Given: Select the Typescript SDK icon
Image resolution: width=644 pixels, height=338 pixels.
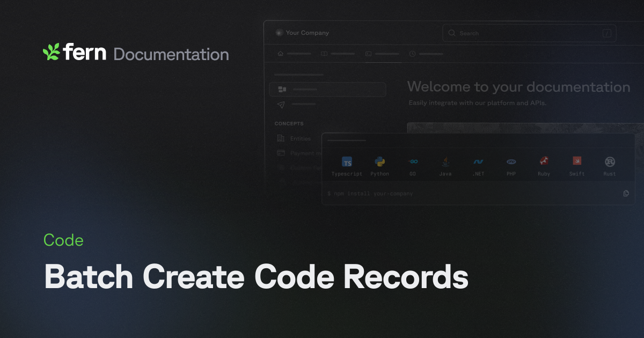Looking at the screenshot, I should [x=347, y=162].
